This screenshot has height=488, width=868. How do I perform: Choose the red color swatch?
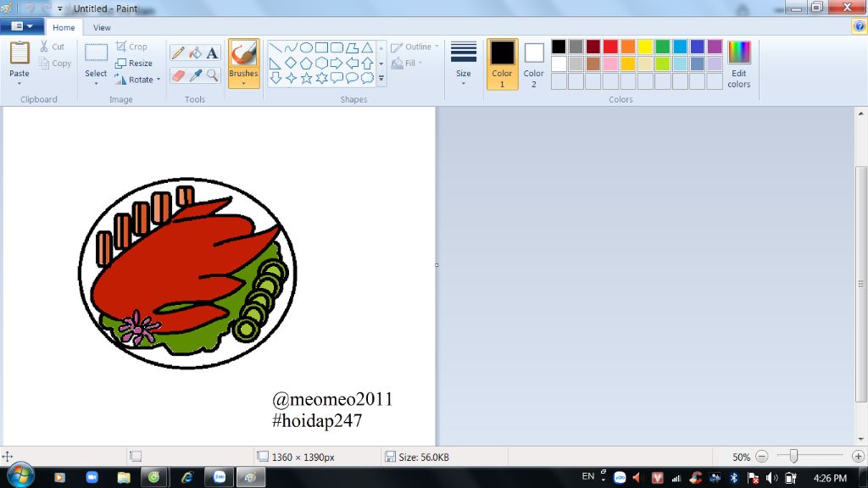coord(610,47)
